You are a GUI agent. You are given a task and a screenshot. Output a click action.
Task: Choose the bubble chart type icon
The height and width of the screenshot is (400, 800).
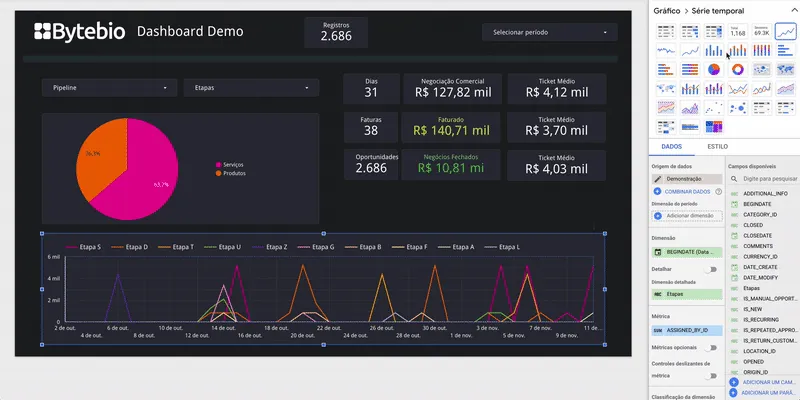[738, 108]
